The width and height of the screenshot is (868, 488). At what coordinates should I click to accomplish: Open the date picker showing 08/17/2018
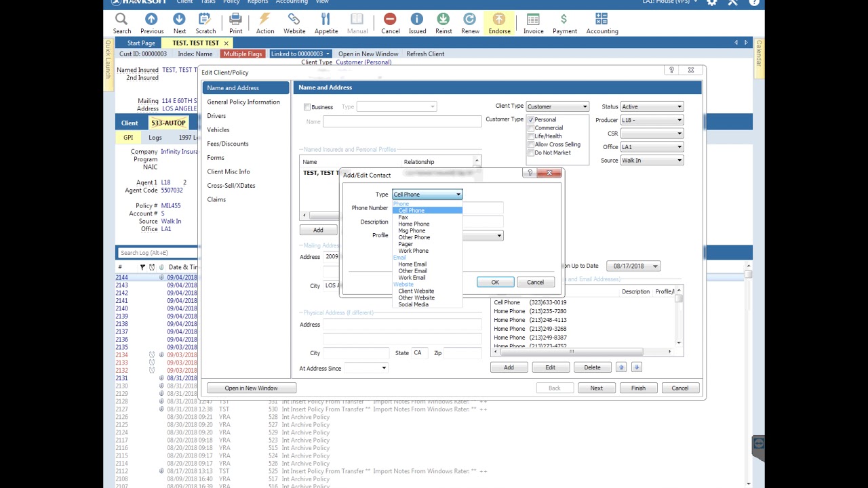point(655,266)
